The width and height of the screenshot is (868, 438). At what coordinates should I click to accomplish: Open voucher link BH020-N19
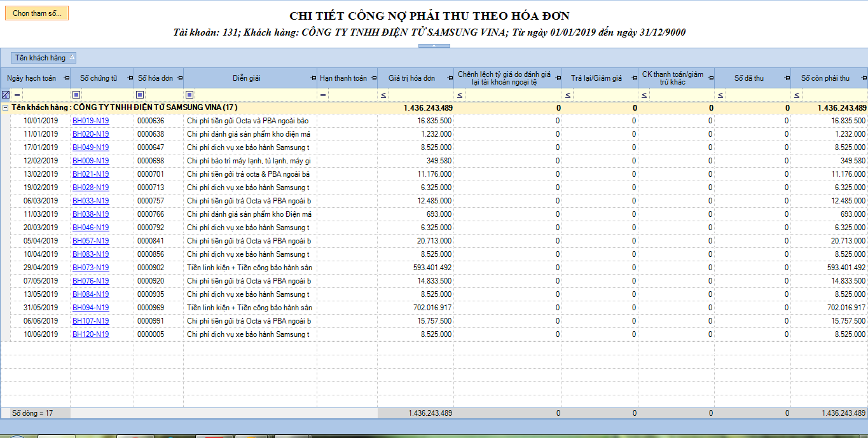coord(90,134)
